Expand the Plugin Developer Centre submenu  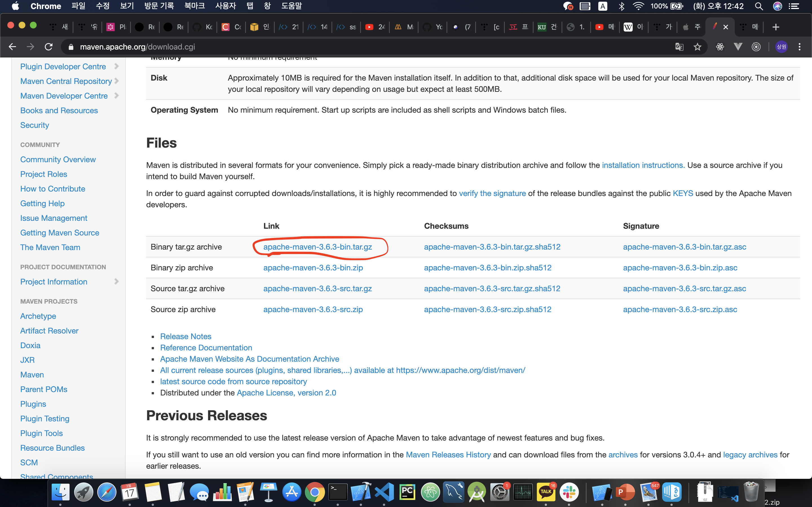(116, 66)
